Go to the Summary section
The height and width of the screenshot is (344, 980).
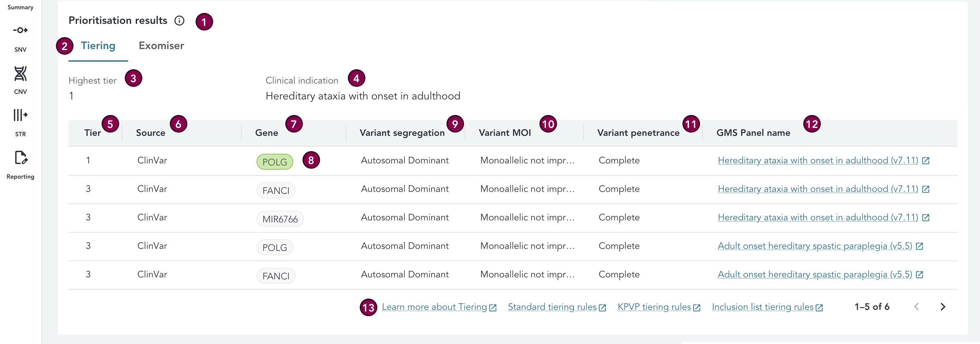(21, 7)
